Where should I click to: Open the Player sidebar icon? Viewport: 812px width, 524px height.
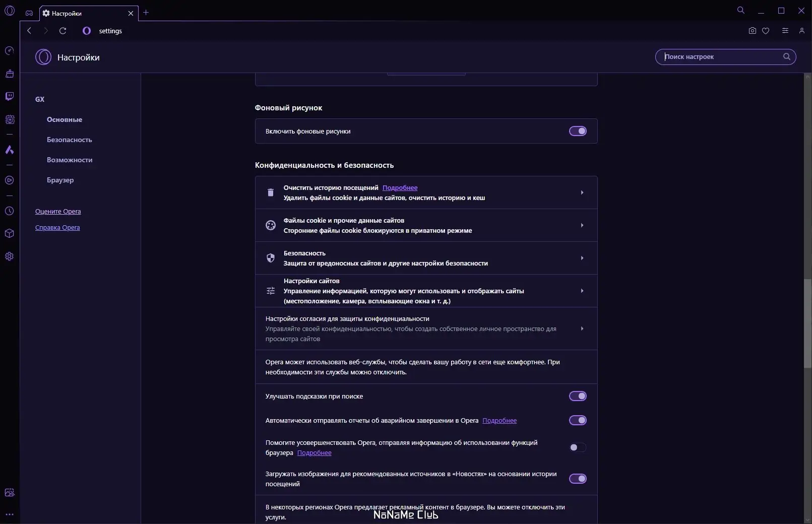pos(9,180)
